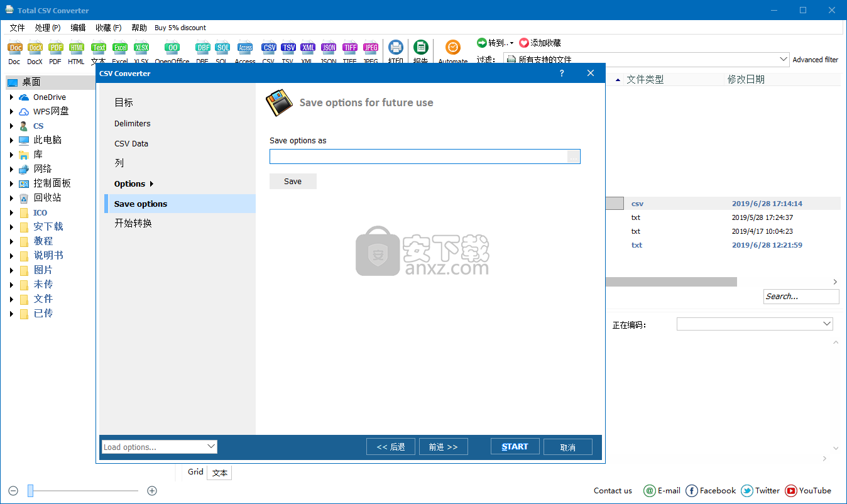
Task: Select the 教程 folder
Action: pos(43,241)
